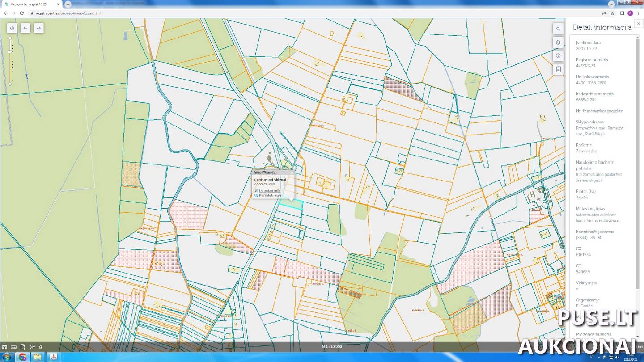Screen dimensions: 644x362
Task: Open the Daugiau info link
Action: (x=270, y=190)
